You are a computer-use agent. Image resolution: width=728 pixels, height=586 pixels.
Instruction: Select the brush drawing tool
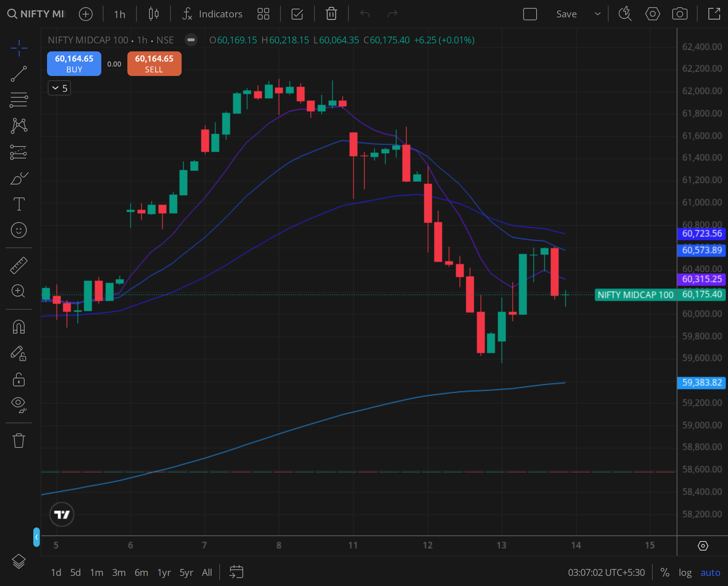click(19, 178)
